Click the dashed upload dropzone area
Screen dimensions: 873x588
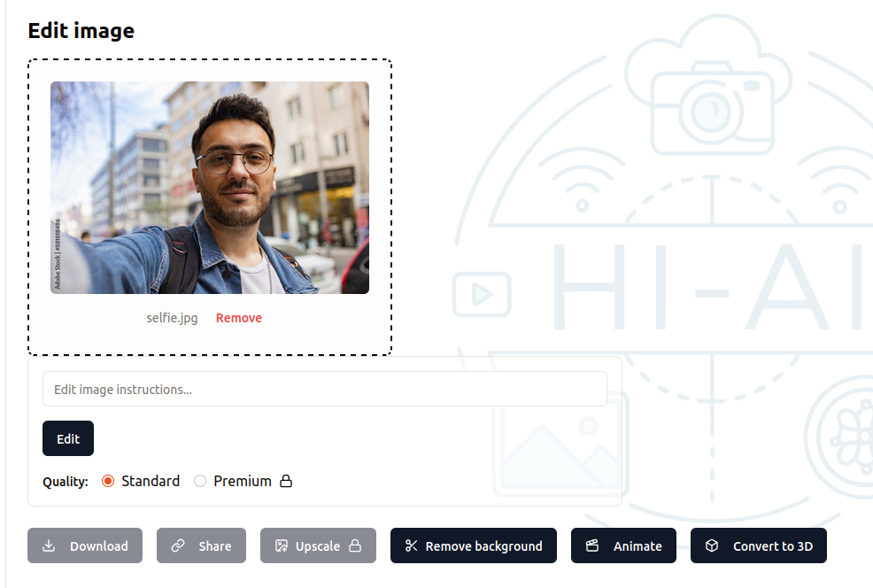pyautogui.click(x=210, y=341)
